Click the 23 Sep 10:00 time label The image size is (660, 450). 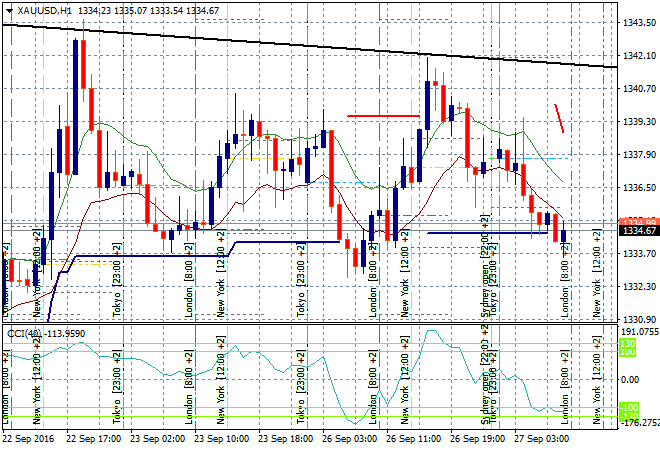[221, 439]
